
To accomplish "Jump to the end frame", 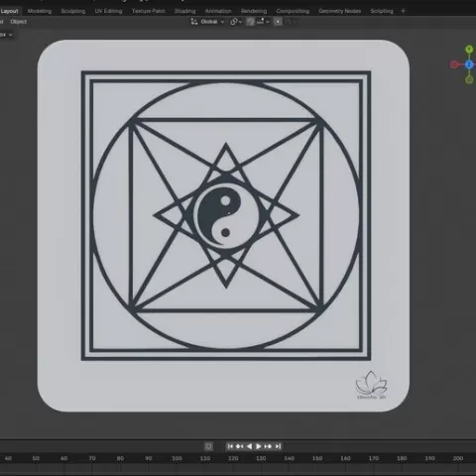I will [x=278, y=446].
